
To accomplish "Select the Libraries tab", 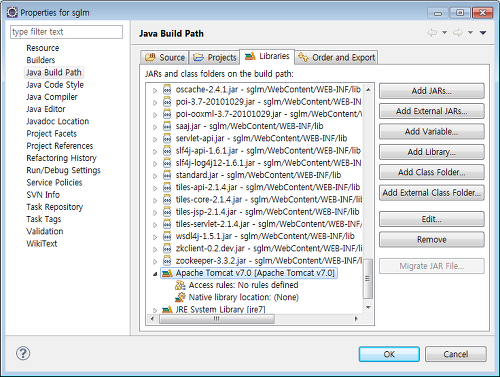I will 267,56.
